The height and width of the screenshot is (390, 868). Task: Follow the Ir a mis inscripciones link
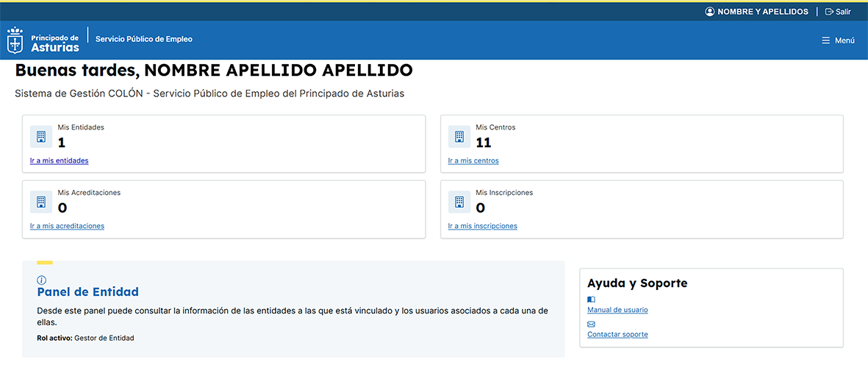click(483, 226)
